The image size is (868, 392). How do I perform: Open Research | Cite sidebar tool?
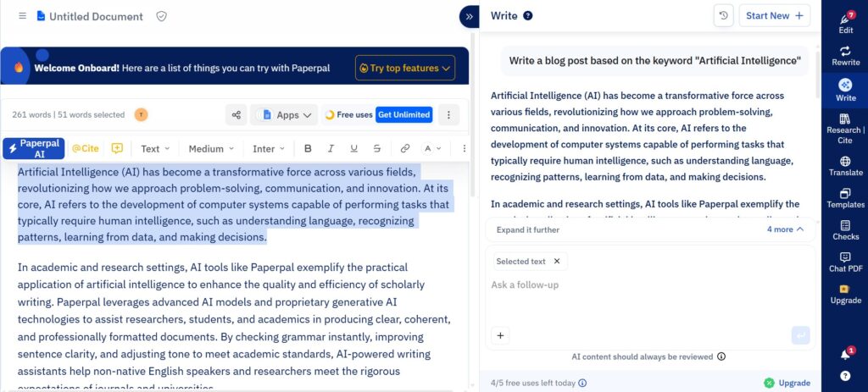pos(845,129)
